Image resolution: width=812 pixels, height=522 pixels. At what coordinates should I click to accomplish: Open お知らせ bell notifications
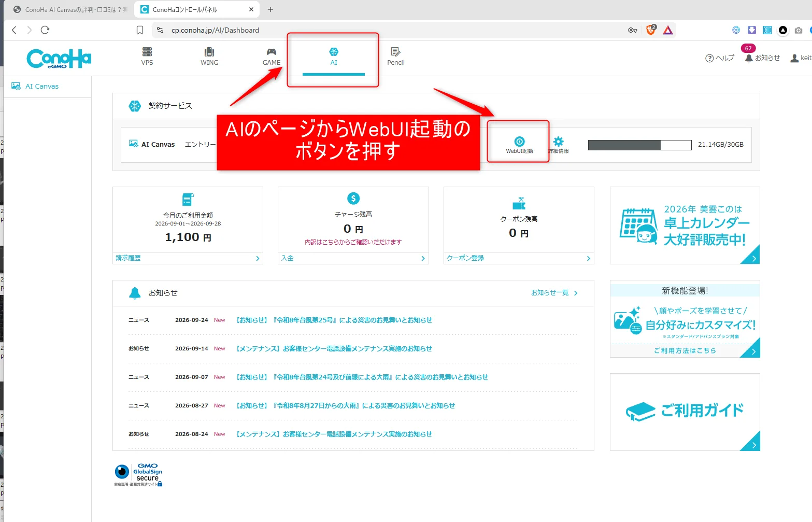[762, 58]
